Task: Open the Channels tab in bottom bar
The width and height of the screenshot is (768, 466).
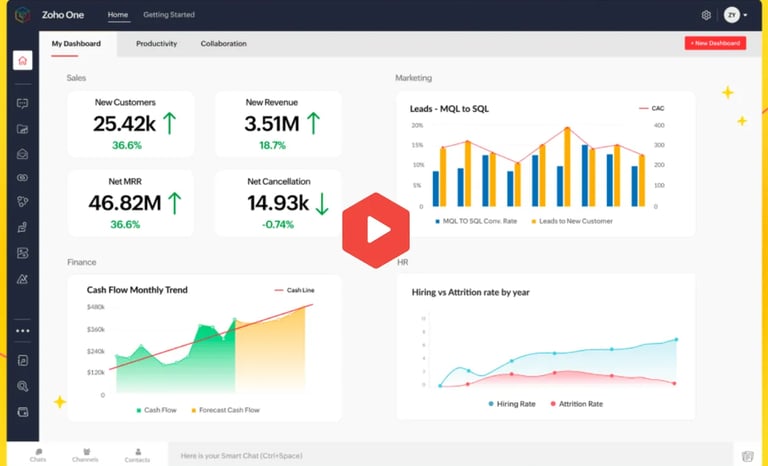Action: 85,455
